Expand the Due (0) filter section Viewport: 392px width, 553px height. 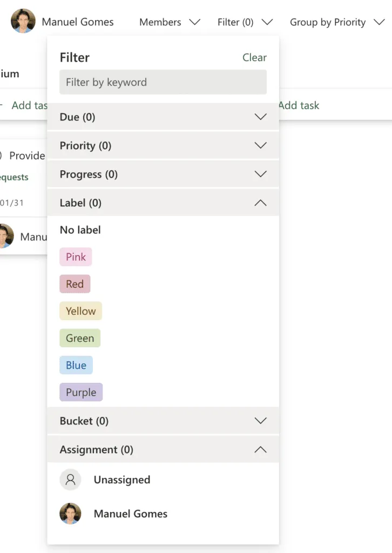[x=163, y=117]
